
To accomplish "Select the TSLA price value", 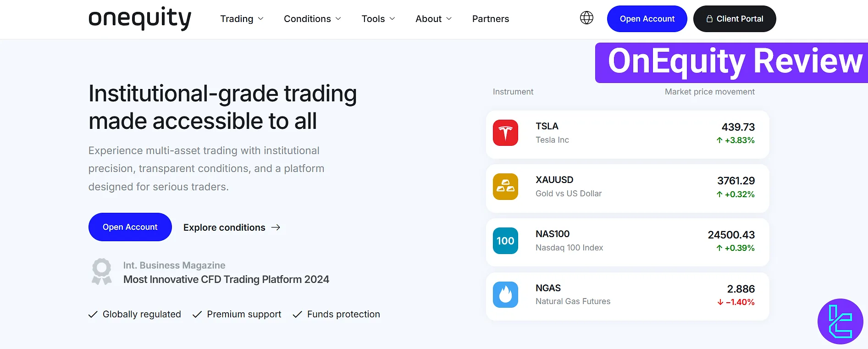I will 738,127.
